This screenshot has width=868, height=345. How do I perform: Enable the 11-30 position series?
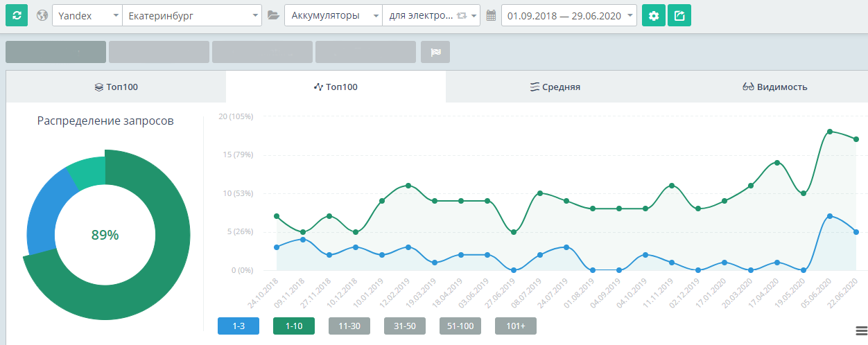coord(349,326)
